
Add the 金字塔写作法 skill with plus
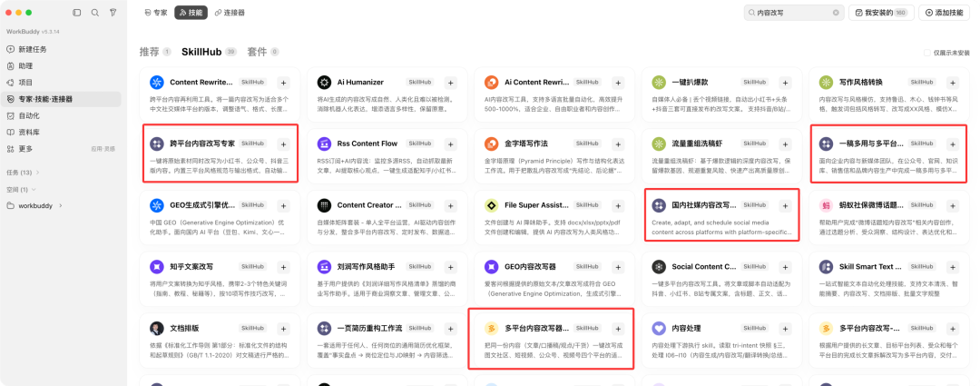[x=618, y=144]
